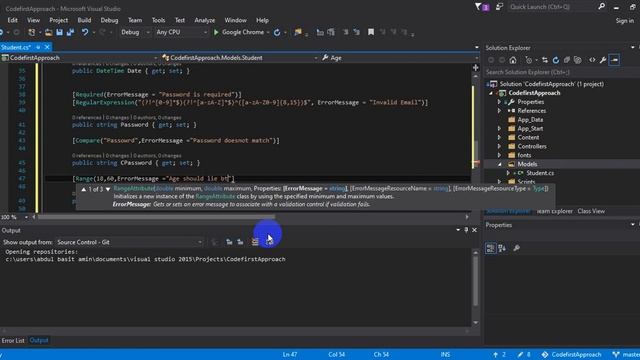Image resolution: width=640 pixels, height=360 pixels.
Task: Close the Output panel
Action: [474, 230]
